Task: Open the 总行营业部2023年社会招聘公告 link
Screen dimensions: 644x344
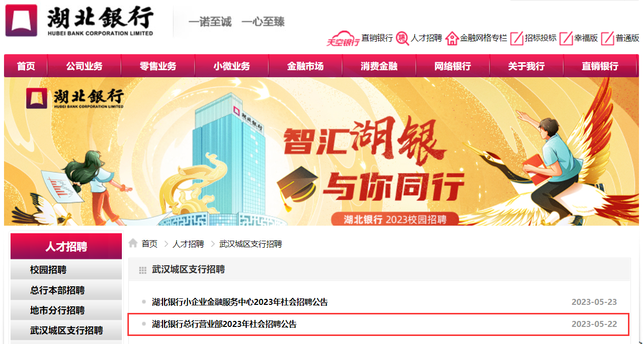Action: click(x=224, y=324)
